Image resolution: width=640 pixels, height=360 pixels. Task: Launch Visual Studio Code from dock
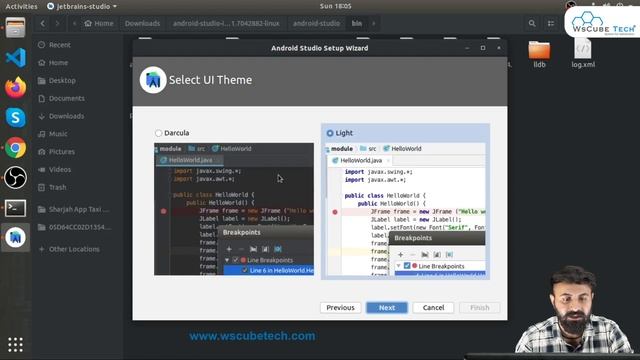tap(16, 58)
